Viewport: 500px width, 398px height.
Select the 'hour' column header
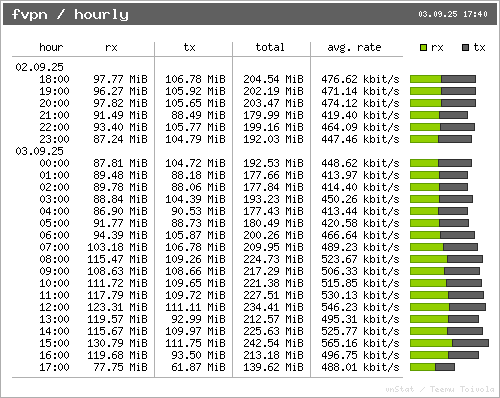pyautogui.click(x=51, y=47)
